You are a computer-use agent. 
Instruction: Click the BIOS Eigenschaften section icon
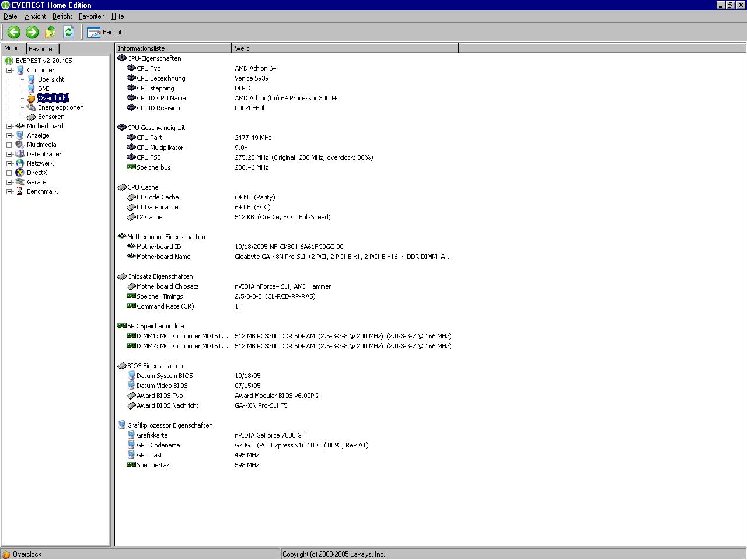pyautogui.click(x=122, y=366)
